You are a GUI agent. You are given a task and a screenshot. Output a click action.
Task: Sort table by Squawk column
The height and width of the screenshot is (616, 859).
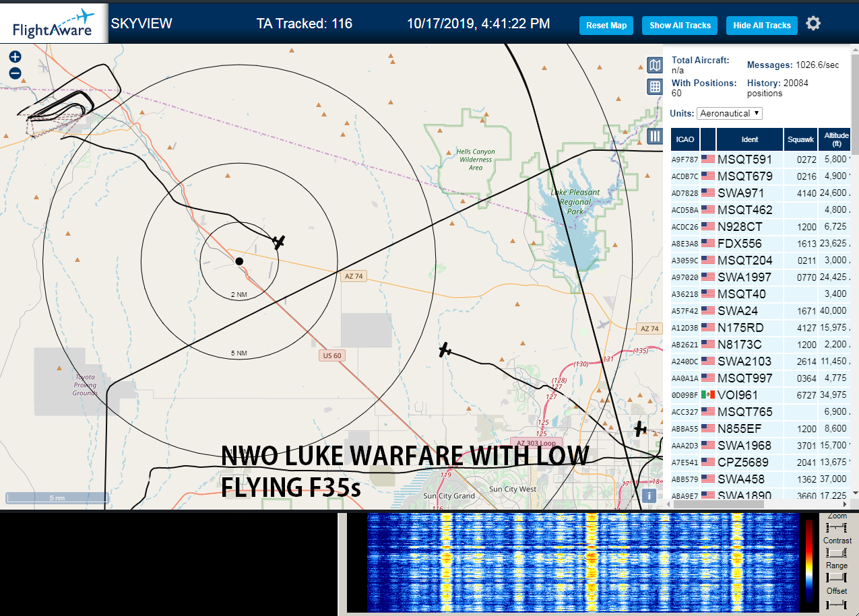[800, 139]
